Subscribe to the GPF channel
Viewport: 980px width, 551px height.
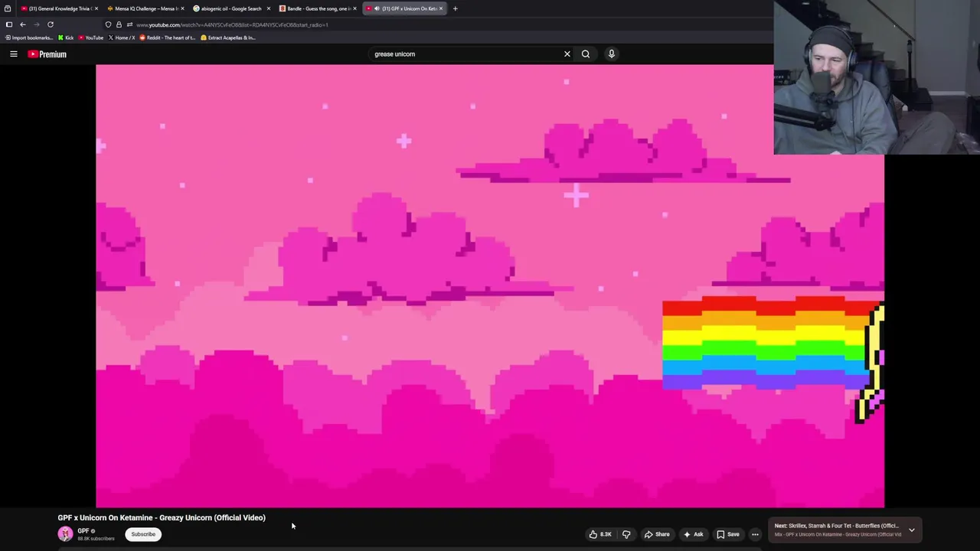tap(143, 534)
